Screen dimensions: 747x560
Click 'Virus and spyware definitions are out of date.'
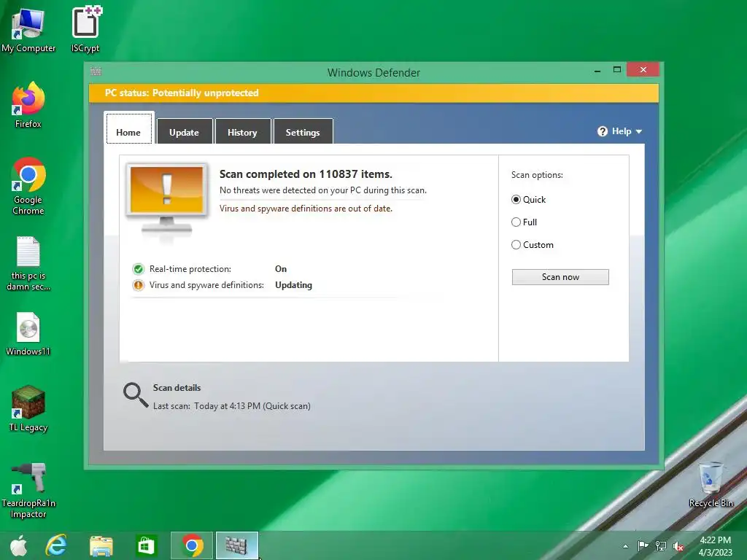tap(306, 209)
